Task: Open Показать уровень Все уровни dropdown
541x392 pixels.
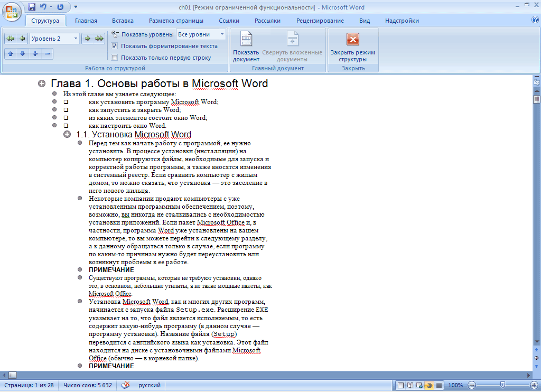Action: tap(201, 34)
